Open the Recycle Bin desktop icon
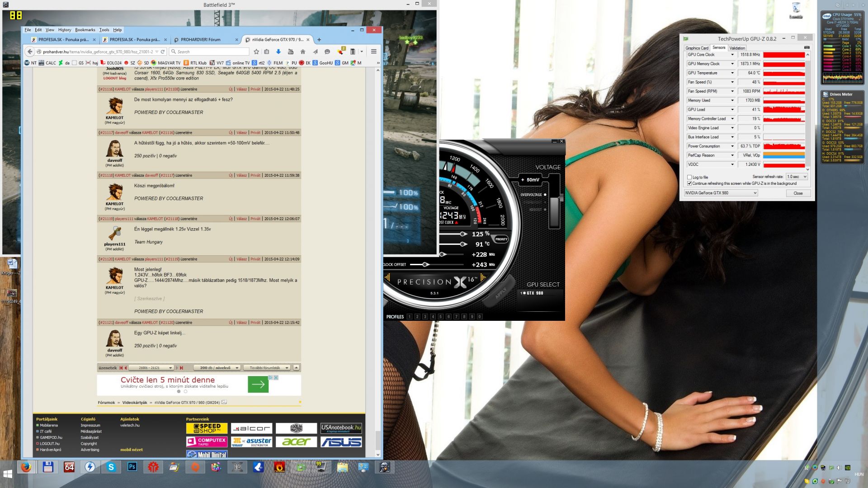 [x=796, y=10]
